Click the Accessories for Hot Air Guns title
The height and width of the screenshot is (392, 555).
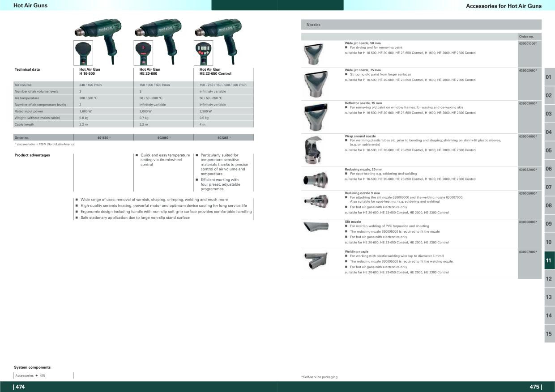coord(504,6)
